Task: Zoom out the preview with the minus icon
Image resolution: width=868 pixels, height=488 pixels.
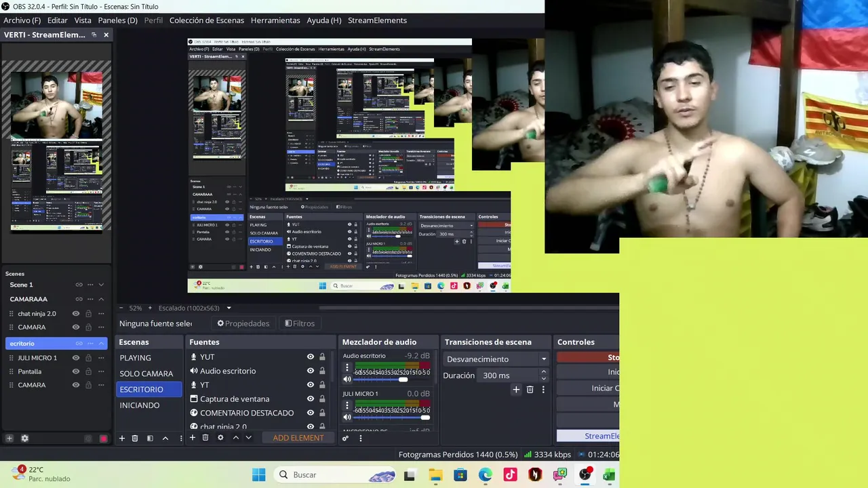Action: (121, 308)
